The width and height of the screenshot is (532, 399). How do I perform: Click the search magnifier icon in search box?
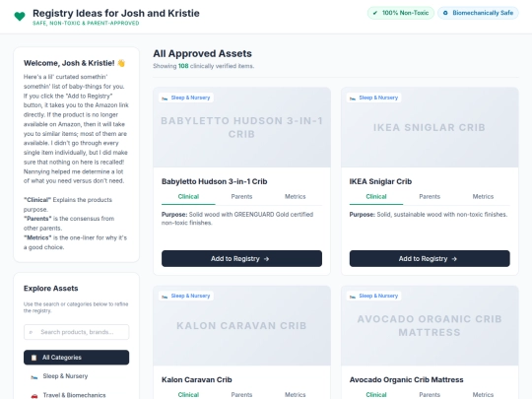pos(31,332)
